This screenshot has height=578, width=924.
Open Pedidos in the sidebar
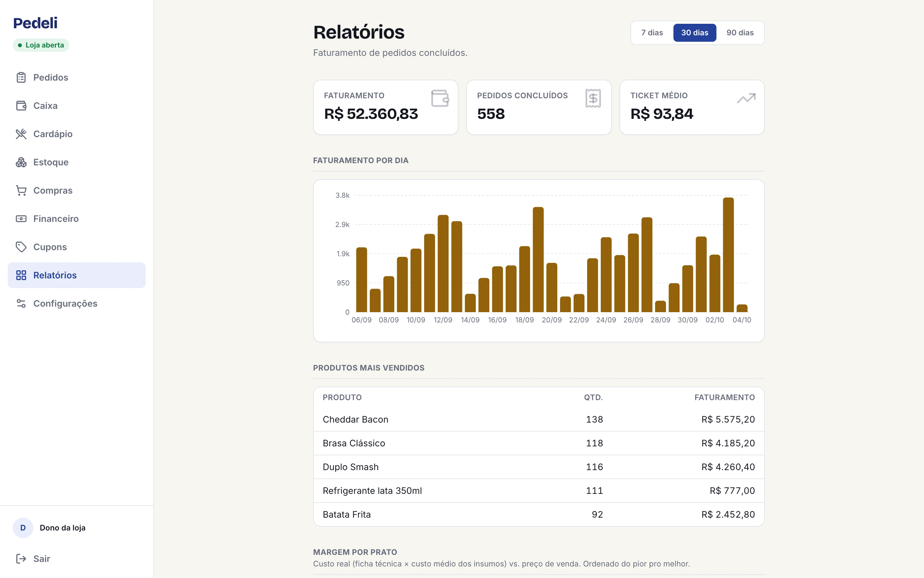coord(76,77)
